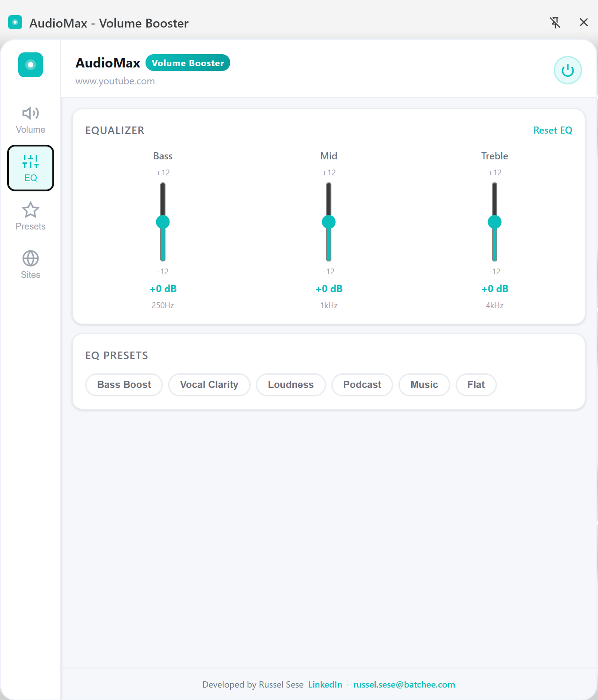Choose the Podcast EQ preset
The width and height of the screenshot is (598, 700).
click(x=362, y=385)
